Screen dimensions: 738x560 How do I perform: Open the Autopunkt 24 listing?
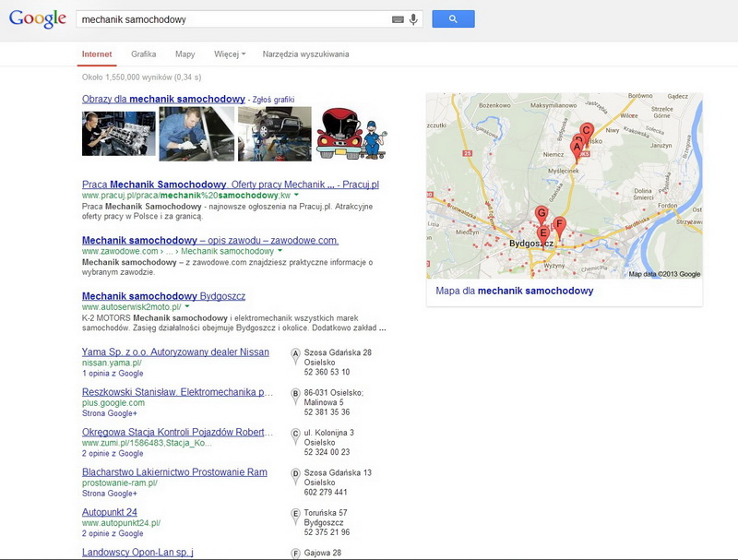[x=110, y=512]
